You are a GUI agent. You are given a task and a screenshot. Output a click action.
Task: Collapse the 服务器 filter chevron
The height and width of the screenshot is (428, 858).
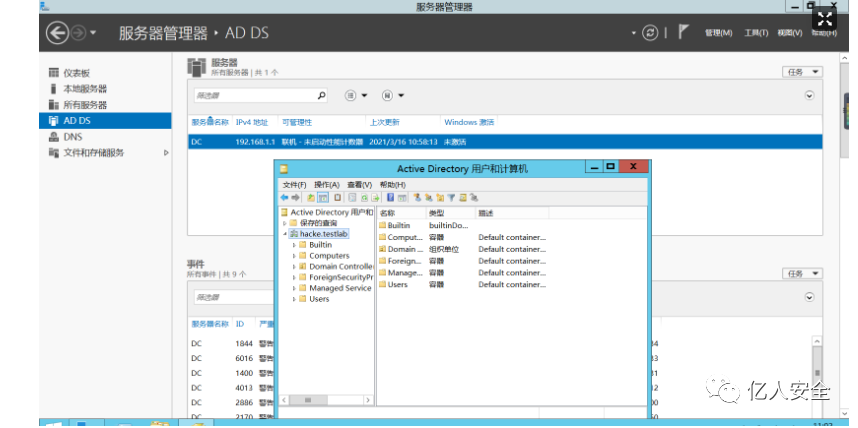pos(809,95)
